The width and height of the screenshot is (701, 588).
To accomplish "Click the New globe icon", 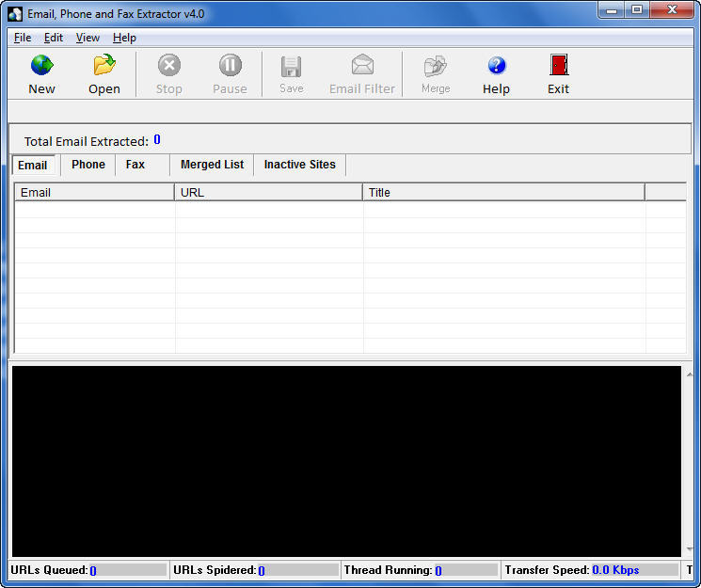I will point(42,65).
